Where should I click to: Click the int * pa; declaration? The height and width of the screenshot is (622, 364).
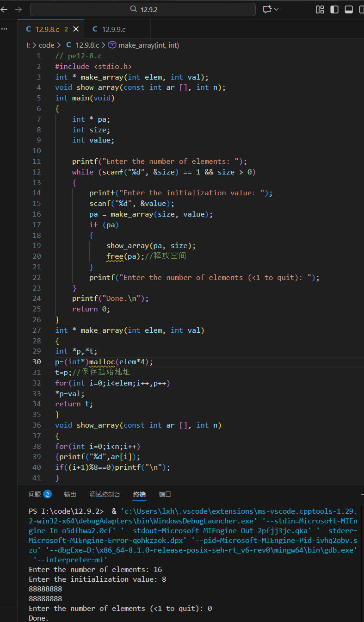(x=91, y=119)
